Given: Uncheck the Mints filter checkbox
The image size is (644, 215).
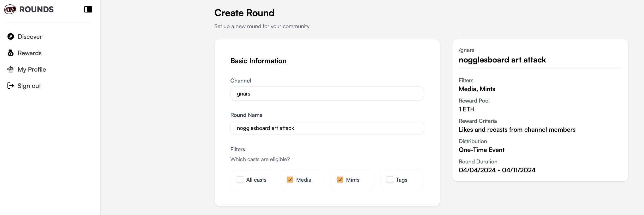Looking at the screenshot, I should [x=340, y=180].
